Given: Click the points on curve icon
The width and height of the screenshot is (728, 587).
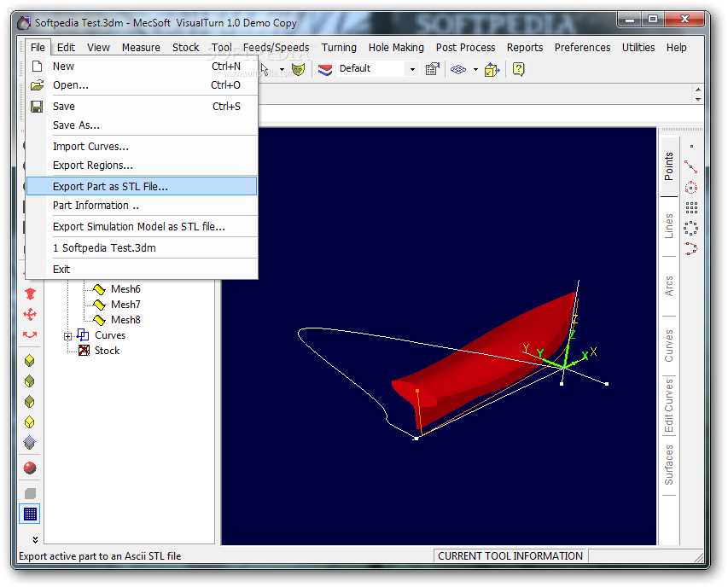Looking at the screenshot, I should tap(690, 248).
